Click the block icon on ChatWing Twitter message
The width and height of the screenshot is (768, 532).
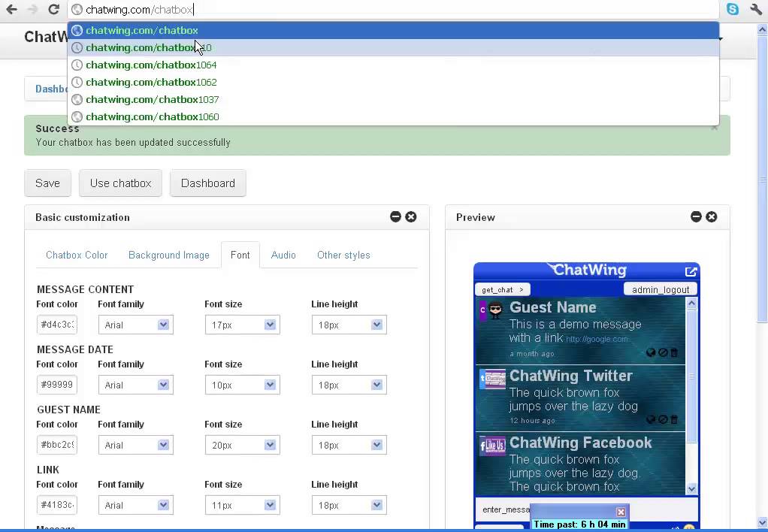tap(663, 419)
